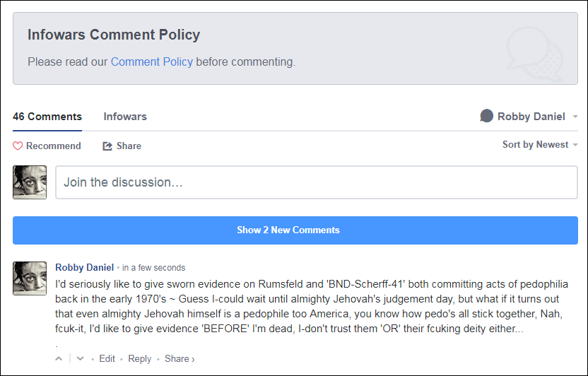Screen dimensions: 588x376
Task: Expand the Robby Daniel account menu arrow
Action: coord(575,117)
